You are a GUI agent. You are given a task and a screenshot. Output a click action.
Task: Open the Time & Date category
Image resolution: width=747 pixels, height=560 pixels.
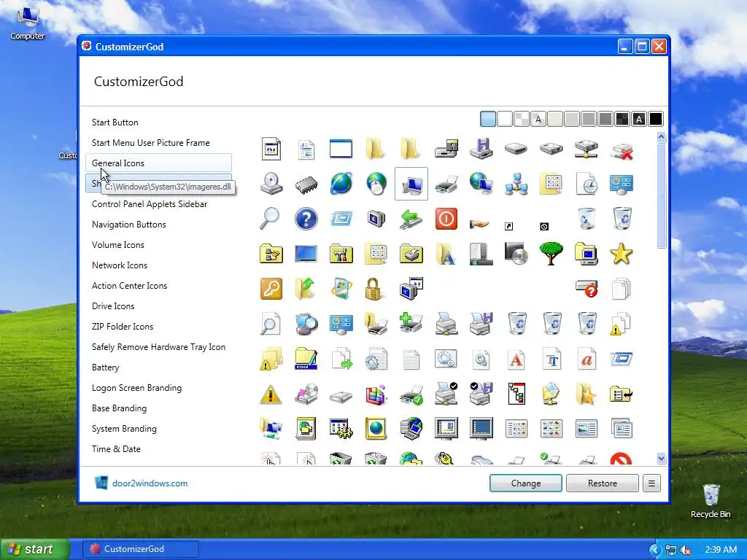116,449
